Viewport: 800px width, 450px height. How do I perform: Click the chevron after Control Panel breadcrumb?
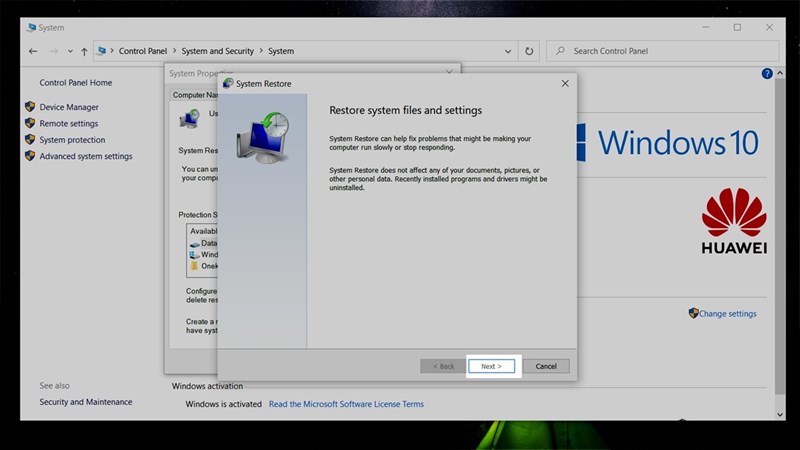click(x=174, y=51)
